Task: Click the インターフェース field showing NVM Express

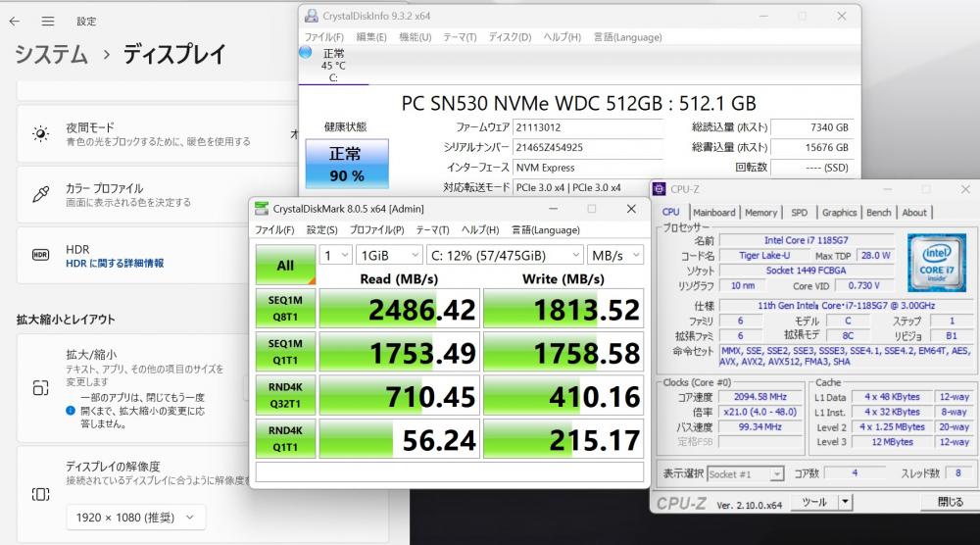Action: click(587, 168)
